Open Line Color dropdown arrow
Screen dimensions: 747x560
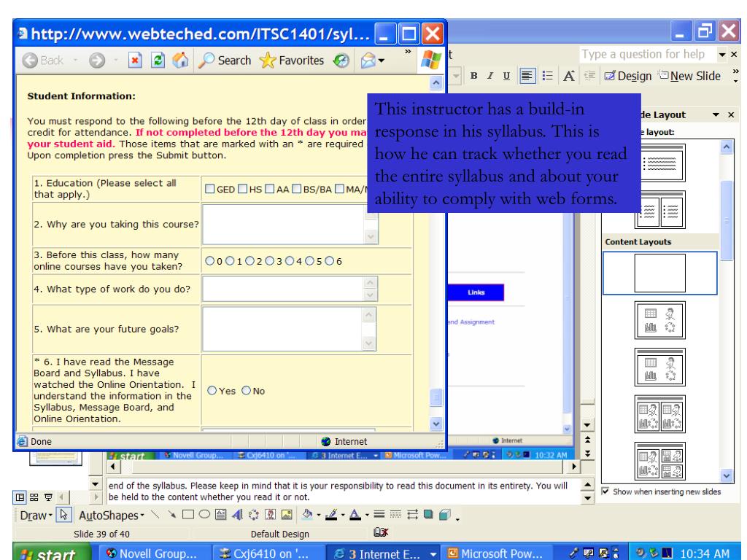tap(343, 516)
